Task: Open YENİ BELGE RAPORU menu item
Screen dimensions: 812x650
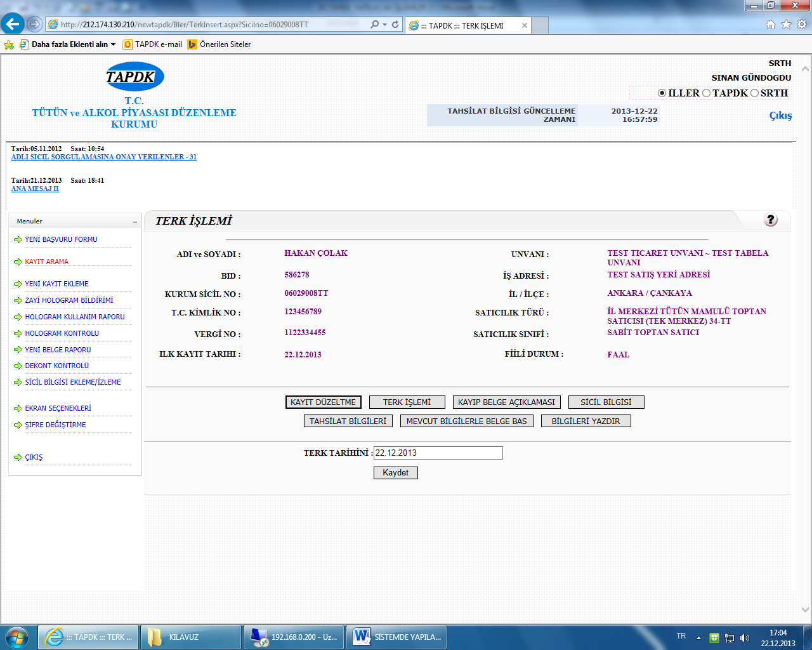Action: 58,350
